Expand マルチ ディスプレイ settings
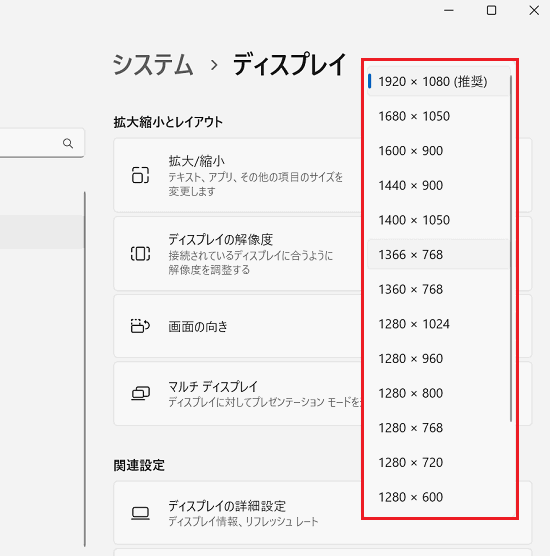550x556 pixels. pos(238,393)
